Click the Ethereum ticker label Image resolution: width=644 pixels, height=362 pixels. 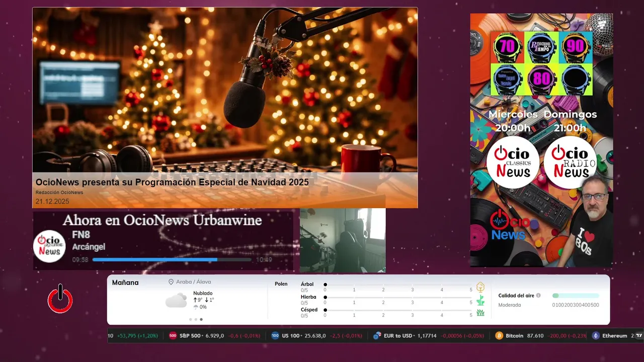pyautogui.click(x=615, y=336)
